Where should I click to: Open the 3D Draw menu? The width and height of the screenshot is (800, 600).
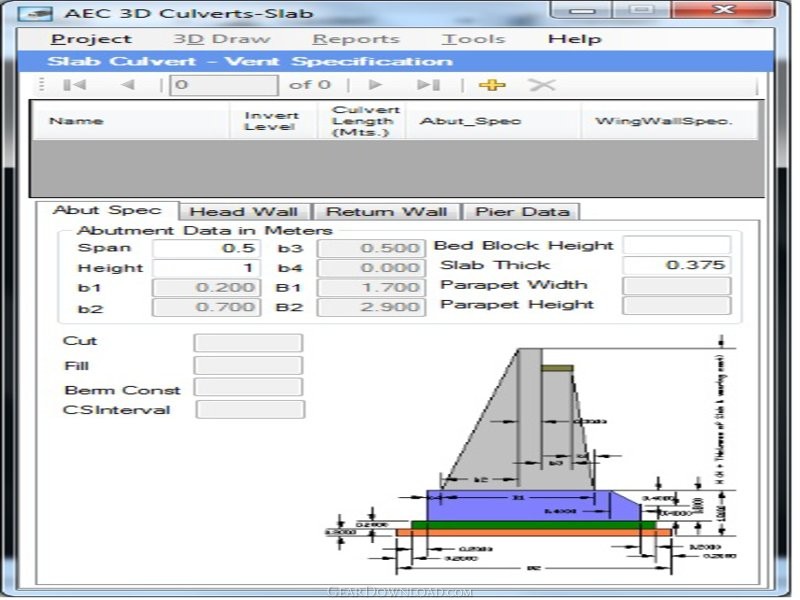pos(221,39)
